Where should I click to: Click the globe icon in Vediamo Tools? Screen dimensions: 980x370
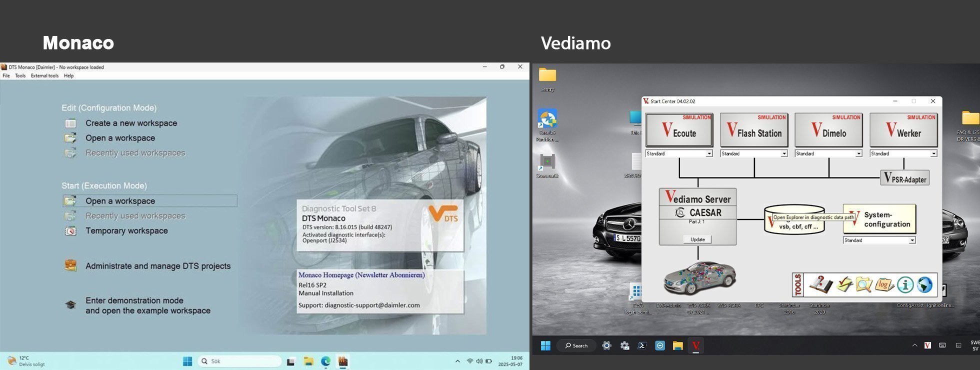tap(925, 284)
